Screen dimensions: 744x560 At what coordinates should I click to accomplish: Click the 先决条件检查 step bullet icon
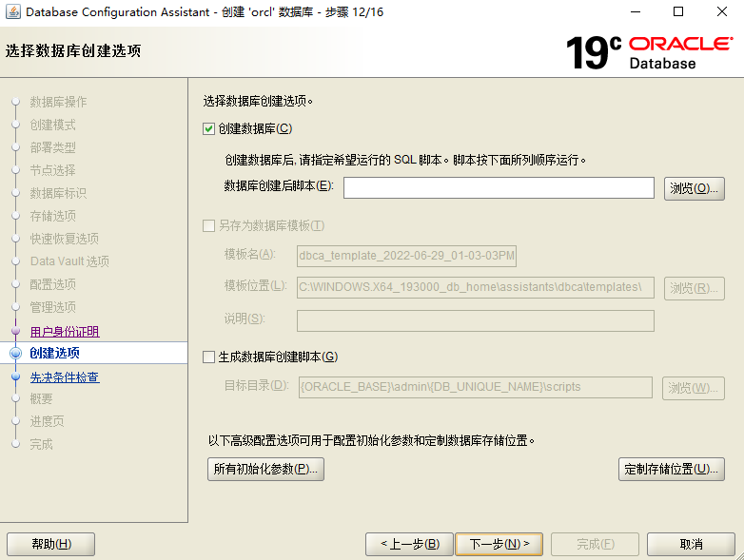15,377
